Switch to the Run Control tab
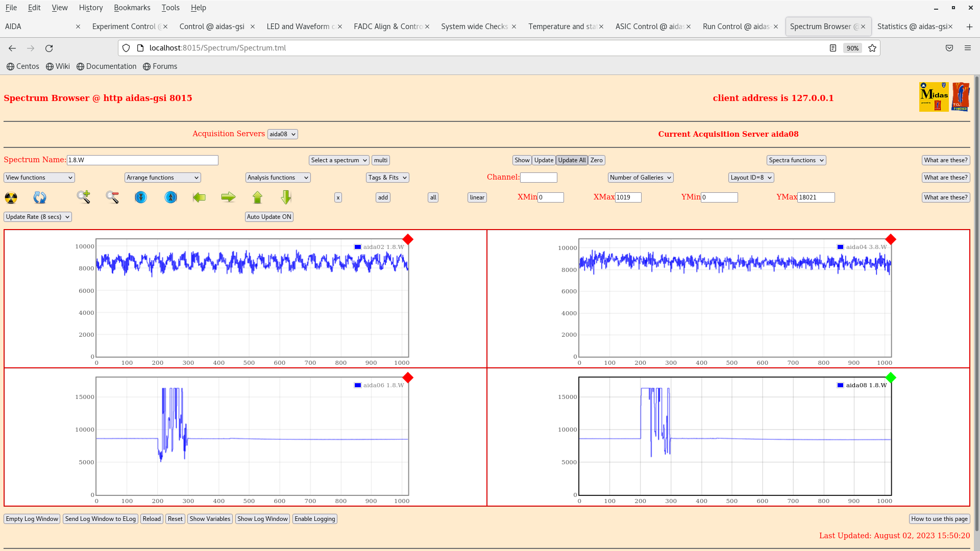 pyautogui.click(x=736, y=27)
